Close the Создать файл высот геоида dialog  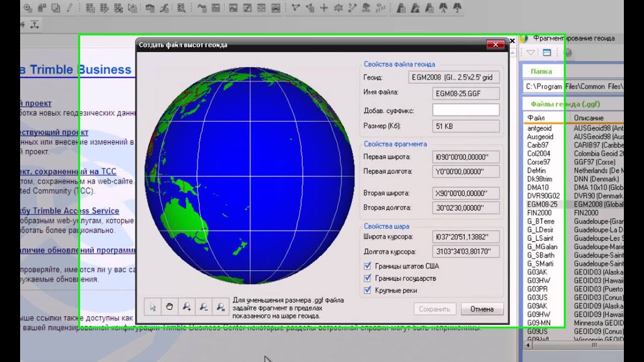[x=496, y=45]
